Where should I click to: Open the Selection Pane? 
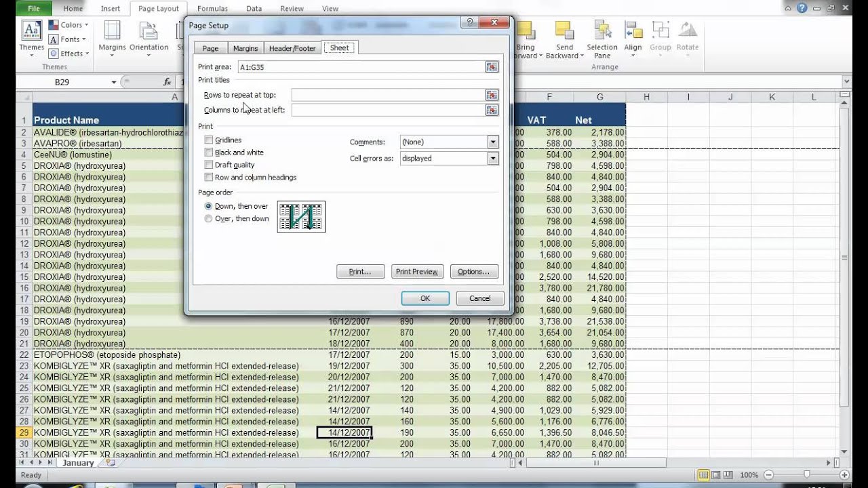[602, 39]
